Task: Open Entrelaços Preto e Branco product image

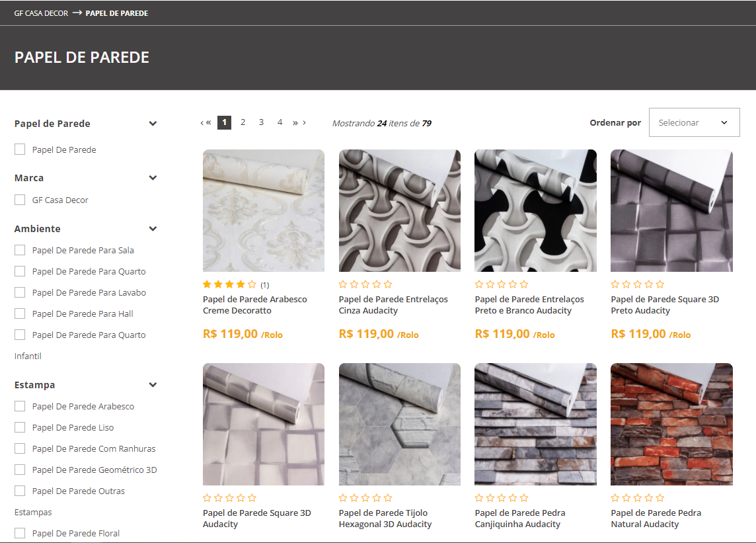Action: pos(536,210)
